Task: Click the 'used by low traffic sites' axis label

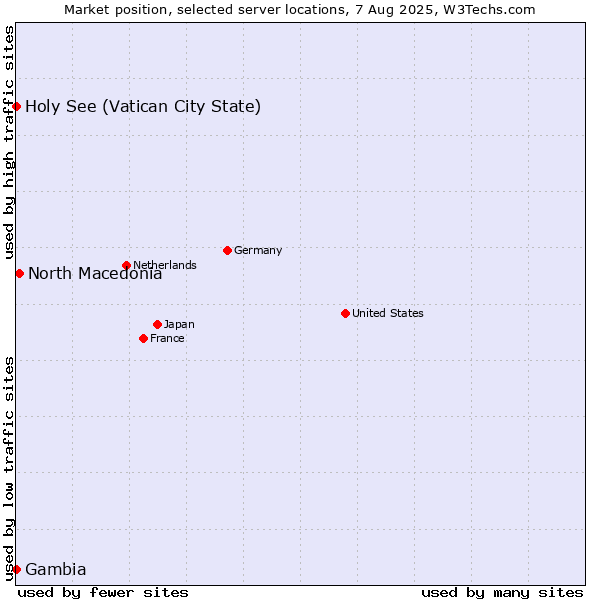Action: [8, 469]
